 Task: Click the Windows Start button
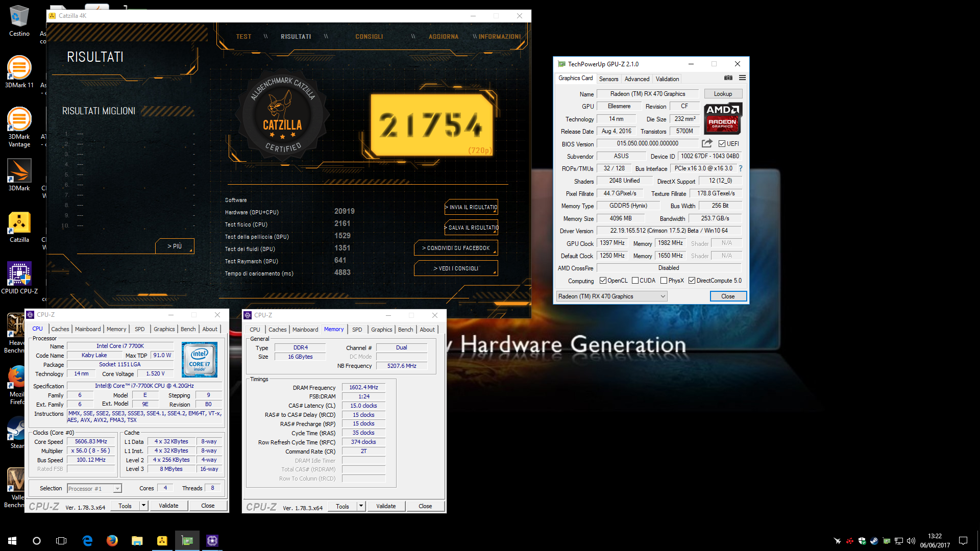click(12, 540)
